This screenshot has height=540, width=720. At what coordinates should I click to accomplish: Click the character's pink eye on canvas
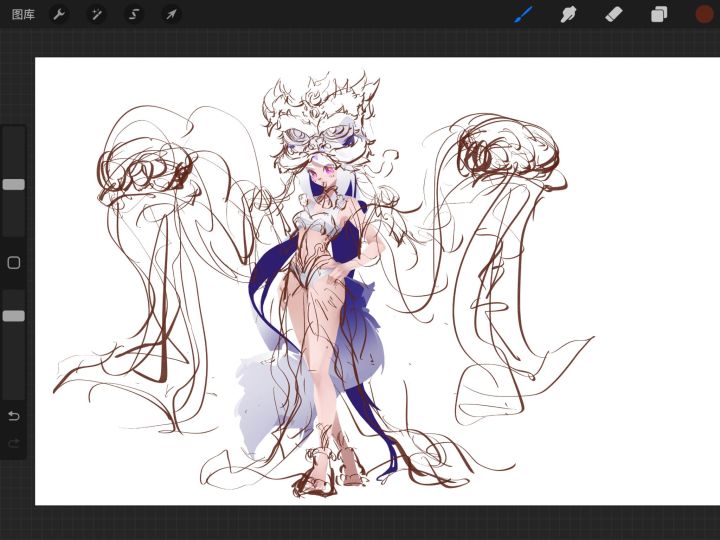(x=329, y=170)
